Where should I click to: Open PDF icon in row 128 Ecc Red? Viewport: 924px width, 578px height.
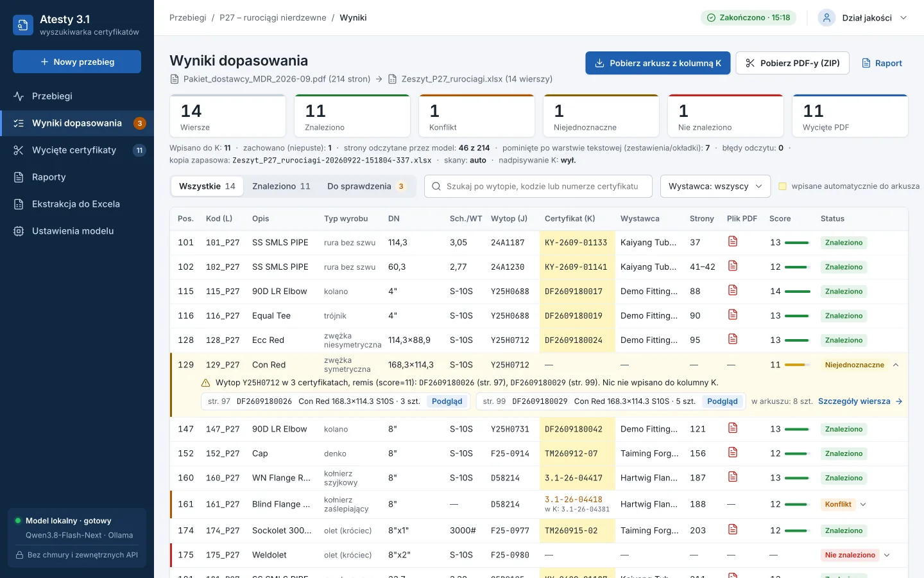(733, 339)
